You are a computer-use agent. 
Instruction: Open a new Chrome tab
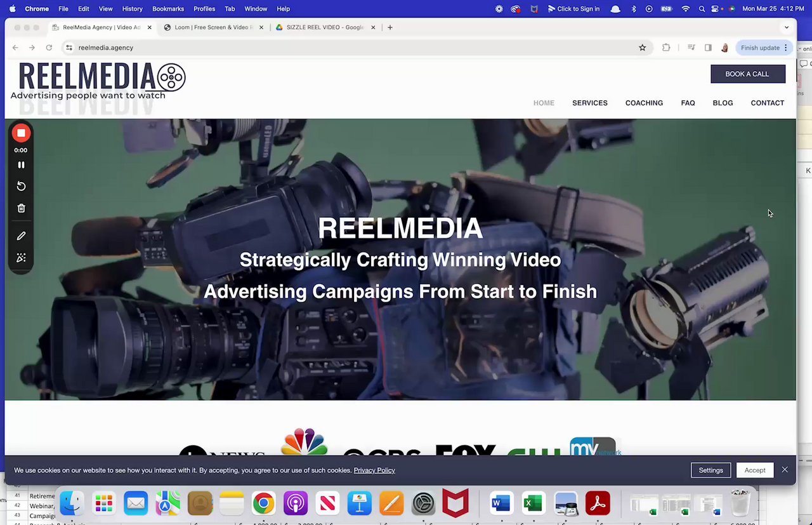[390, 27]
